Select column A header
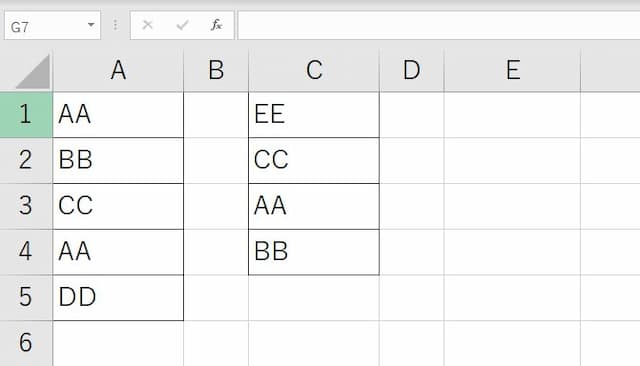The image size is (640, 366). tap(118, 70)
